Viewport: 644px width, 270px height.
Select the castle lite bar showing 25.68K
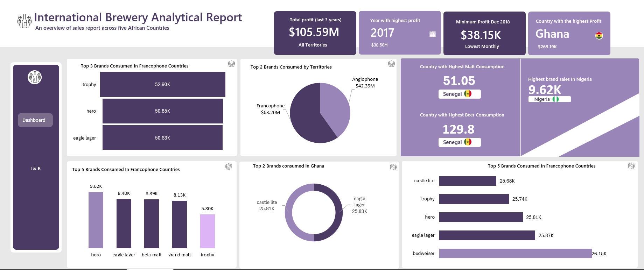468,181
